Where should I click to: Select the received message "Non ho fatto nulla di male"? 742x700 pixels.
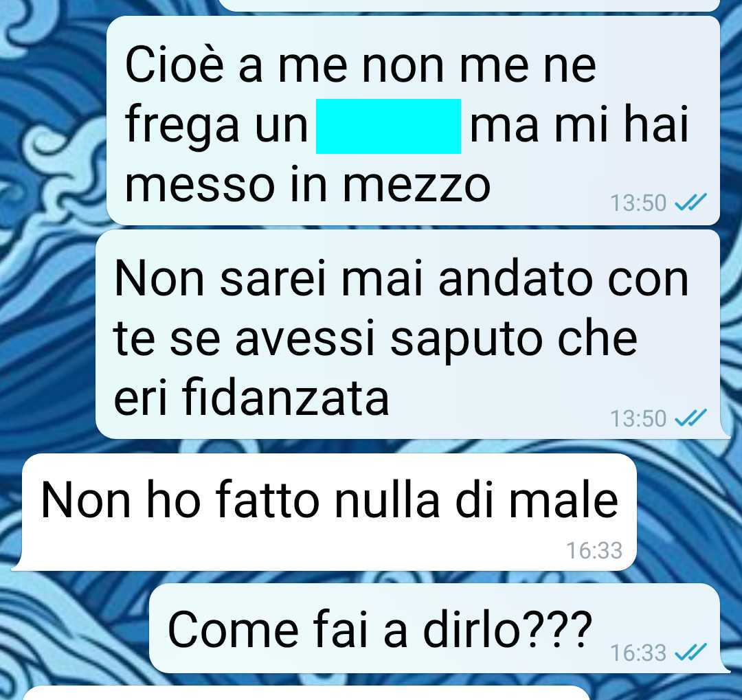[326, 512]
